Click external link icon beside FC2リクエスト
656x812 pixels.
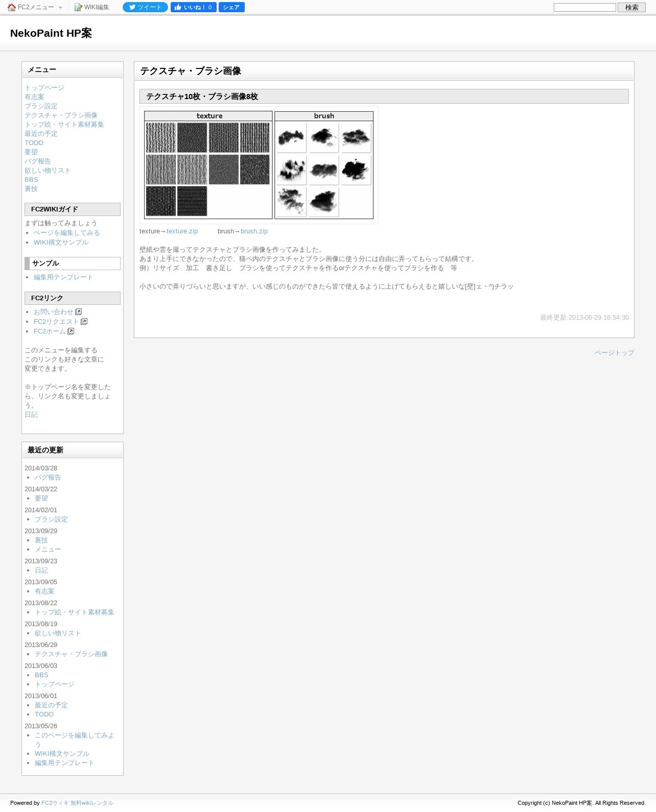(x=84, y=322)
